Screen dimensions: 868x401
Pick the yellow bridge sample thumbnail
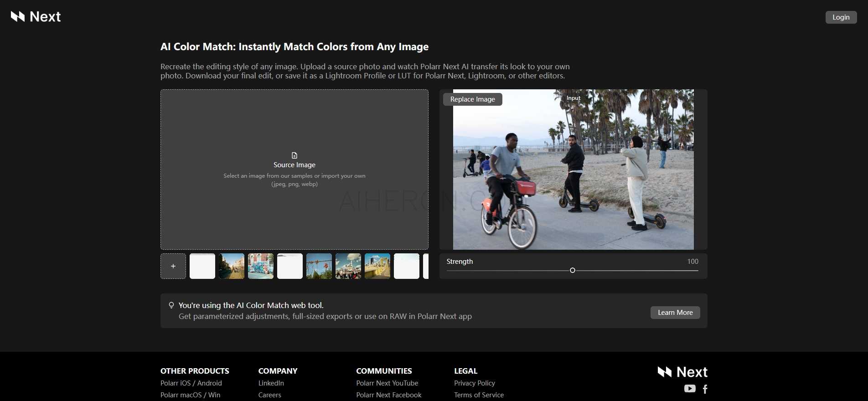point(377,266)
